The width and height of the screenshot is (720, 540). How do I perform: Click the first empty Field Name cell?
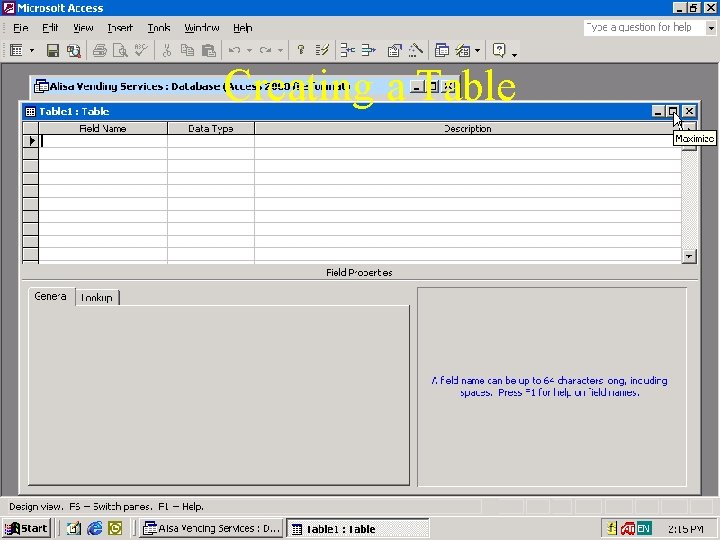(x=103, y=141)
